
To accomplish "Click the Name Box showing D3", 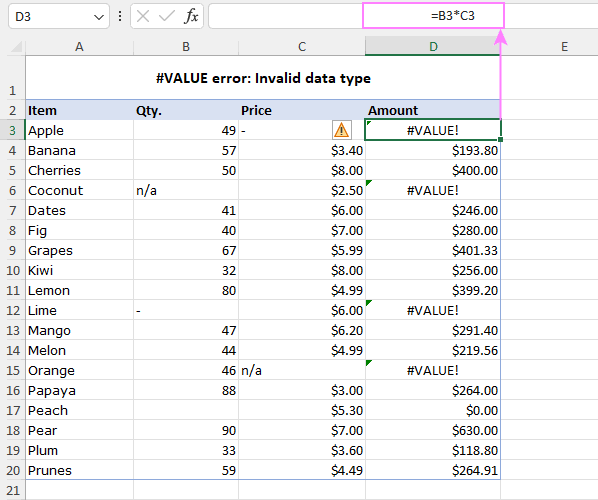I will coord(59,16).
